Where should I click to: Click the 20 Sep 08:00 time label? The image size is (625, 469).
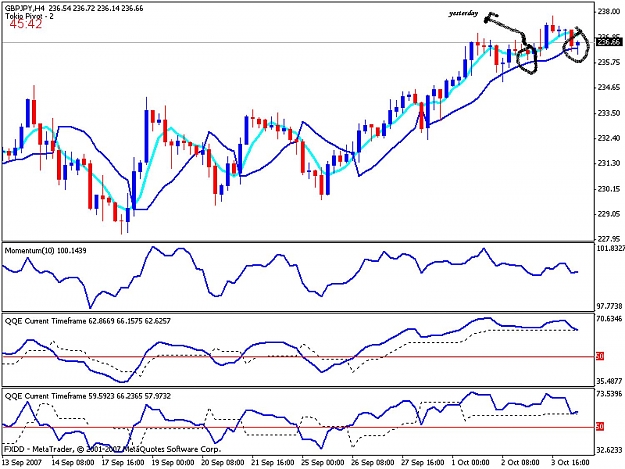click(x=223, y=463)
